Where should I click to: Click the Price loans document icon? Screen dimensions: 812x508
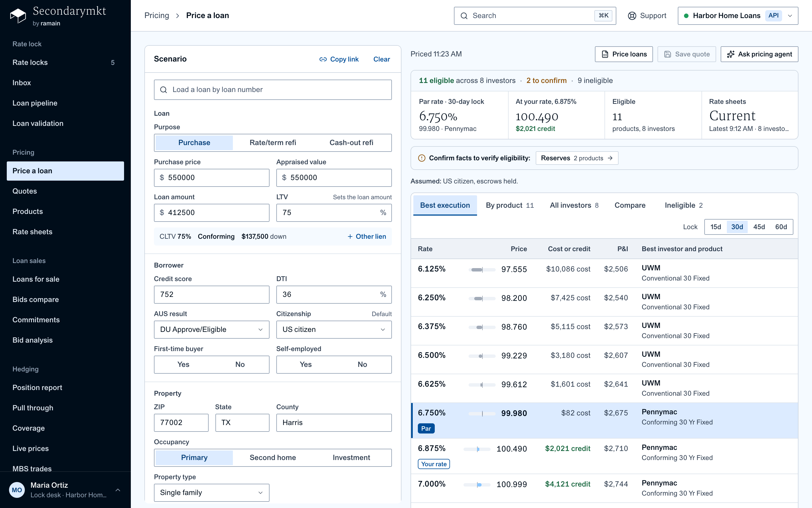tap(605, 54)
